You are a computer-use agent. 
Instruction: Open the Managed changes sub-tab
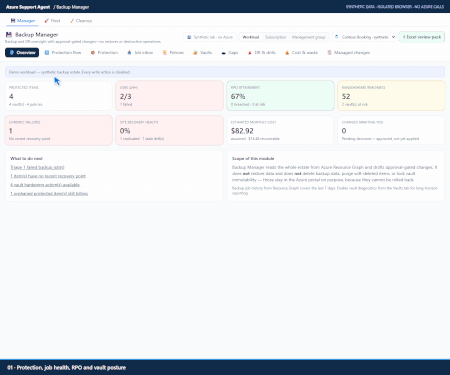click(349, 53)
